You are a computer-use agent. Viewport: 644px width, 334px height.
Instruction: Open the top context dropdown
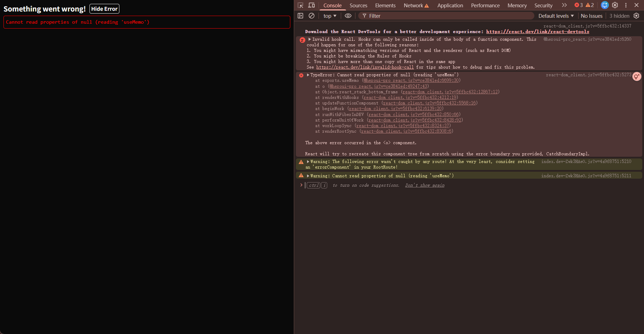(x=330, y=16)
